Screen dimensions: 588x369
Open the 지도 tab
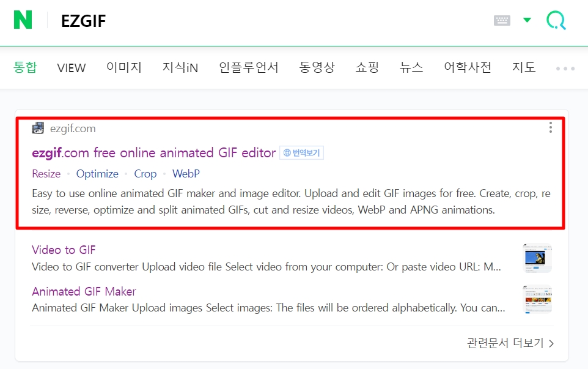click(524, 67)
